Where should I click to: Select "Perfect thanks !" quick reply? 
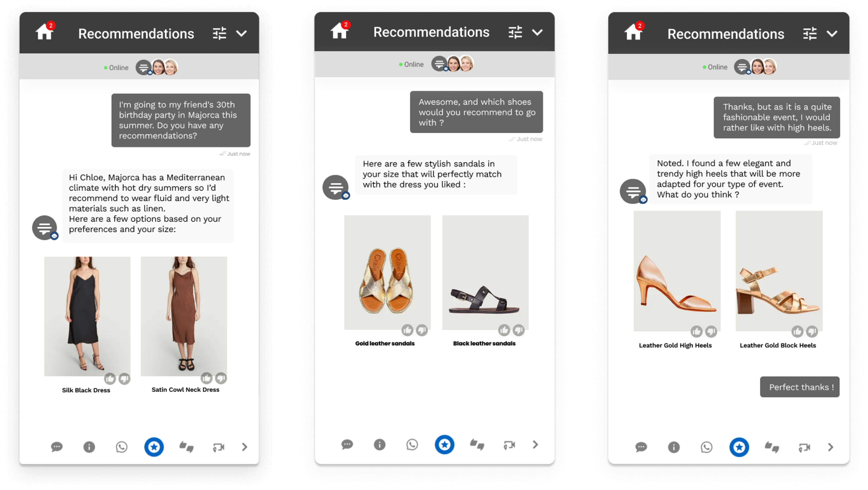click(x=800, y=387)
